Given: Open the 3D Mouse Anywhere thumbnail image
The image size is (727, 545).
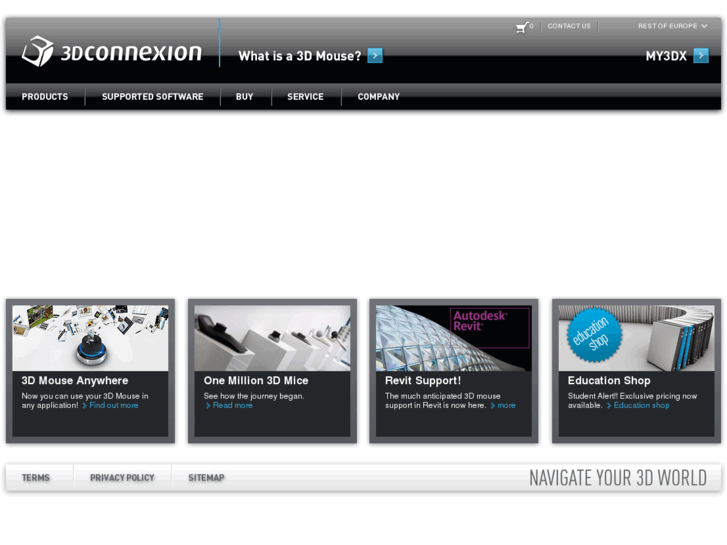Looking at the screenshot, I should [90, 338].
